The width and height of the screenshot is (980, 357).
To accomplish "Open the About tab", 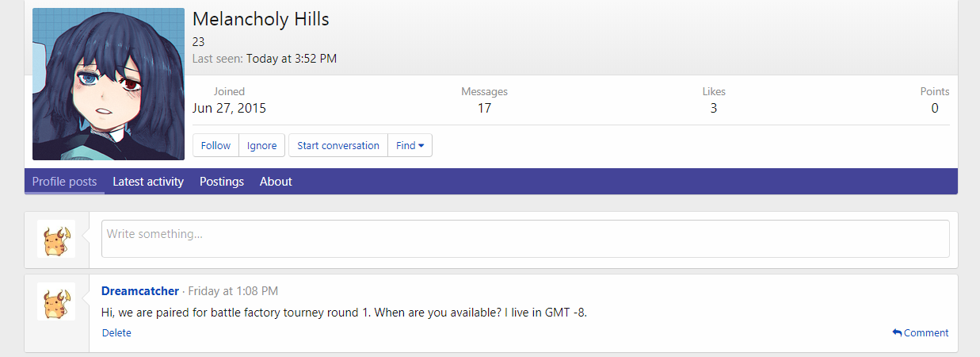I will pyautogui.click(x=276, y=182).
